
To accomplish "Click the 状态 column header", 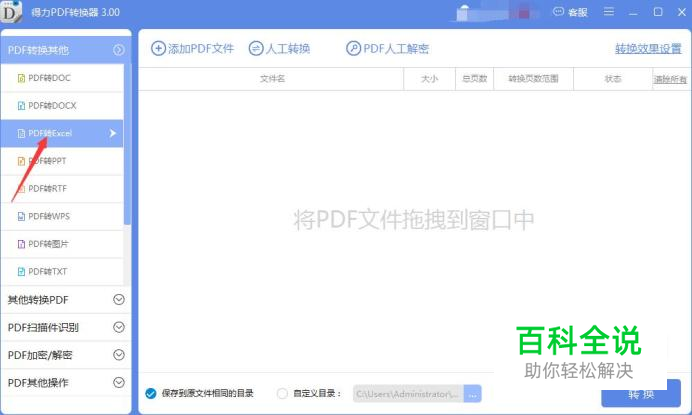I will [613, 79].
